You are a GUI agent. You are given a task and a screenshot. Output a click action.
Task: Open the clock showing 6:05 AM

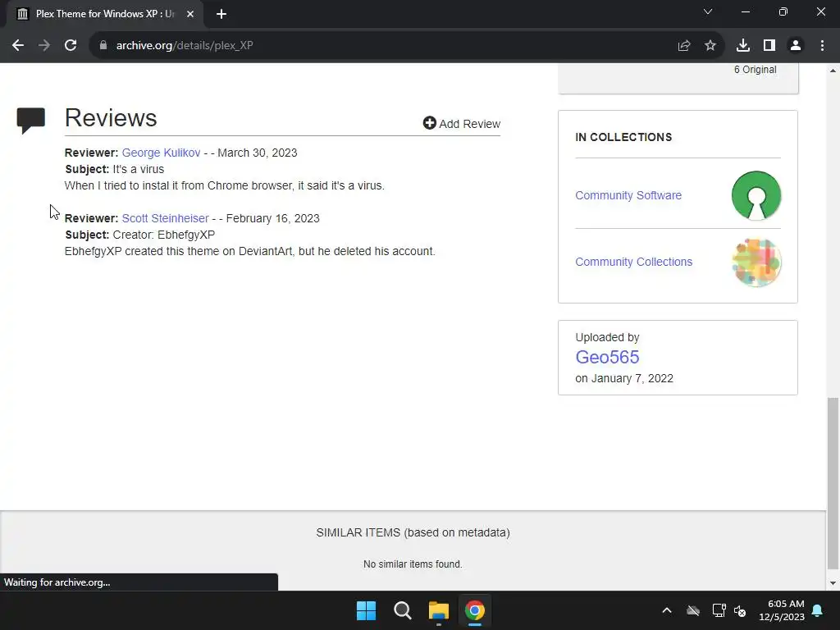782,610
